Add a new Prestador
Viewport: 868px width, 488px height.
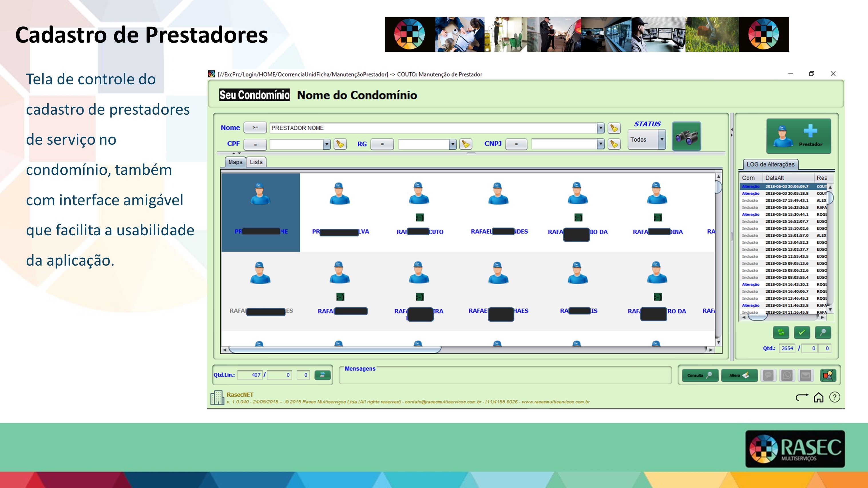[x=798, y=136]
